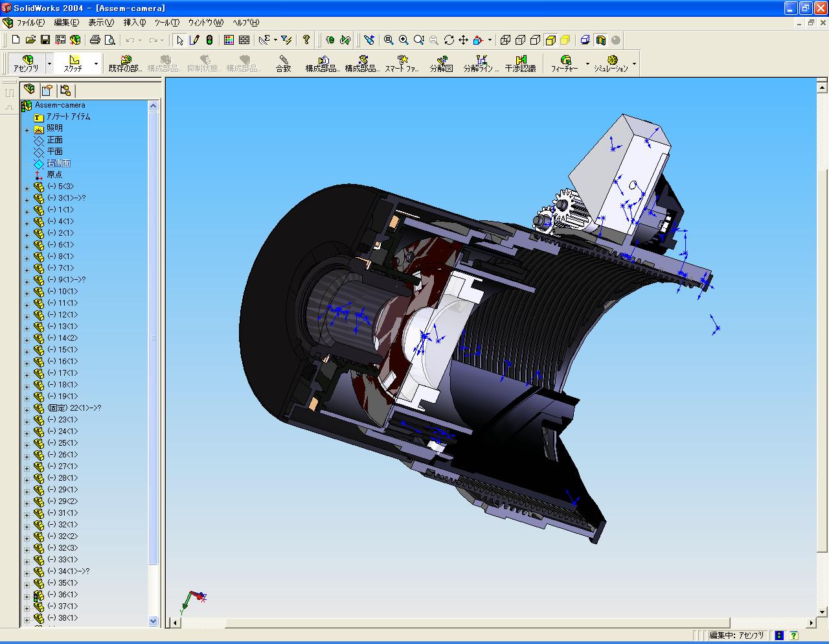
Task: Open the View Orientation dropdown arrow
Action: click(x=490, y=40)
